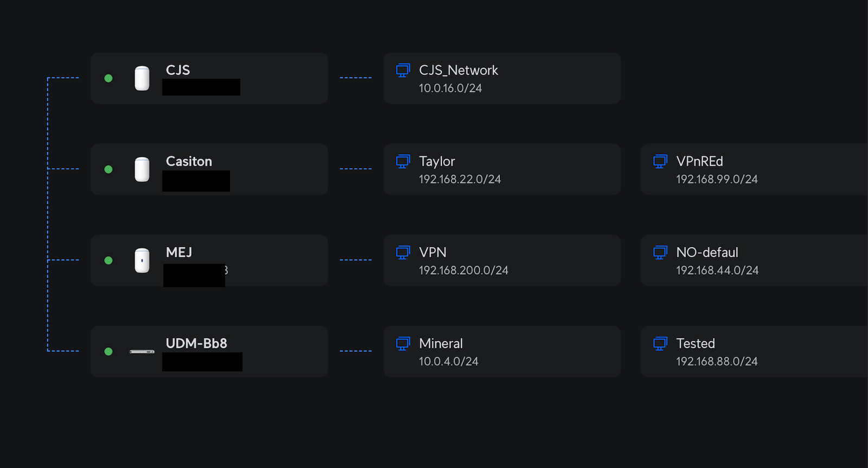The width and height of the screenshot is (868, 468).
Task: Select the MEJ site name
Action: tap(179, 252)
